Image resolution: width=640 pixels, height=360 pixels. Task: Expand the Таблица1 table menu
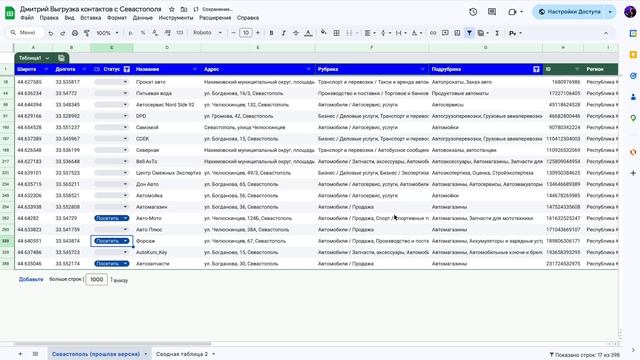pos(47,58)
